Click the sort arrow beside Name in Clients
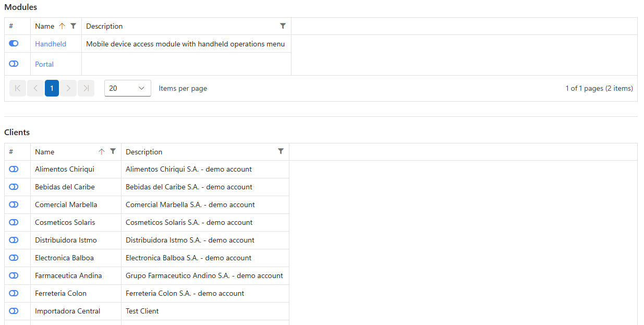 click(102, 152)
